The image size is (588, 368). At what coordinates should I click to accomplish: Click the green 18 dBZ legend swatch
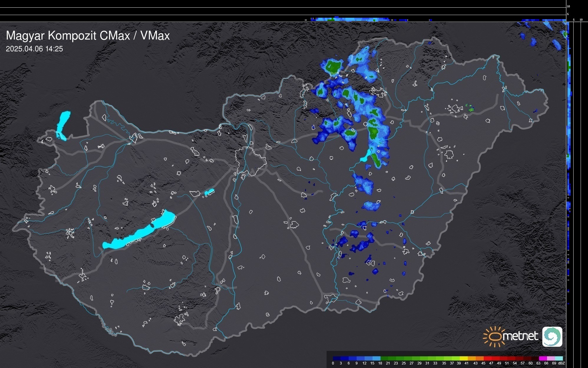click(384, 358)
